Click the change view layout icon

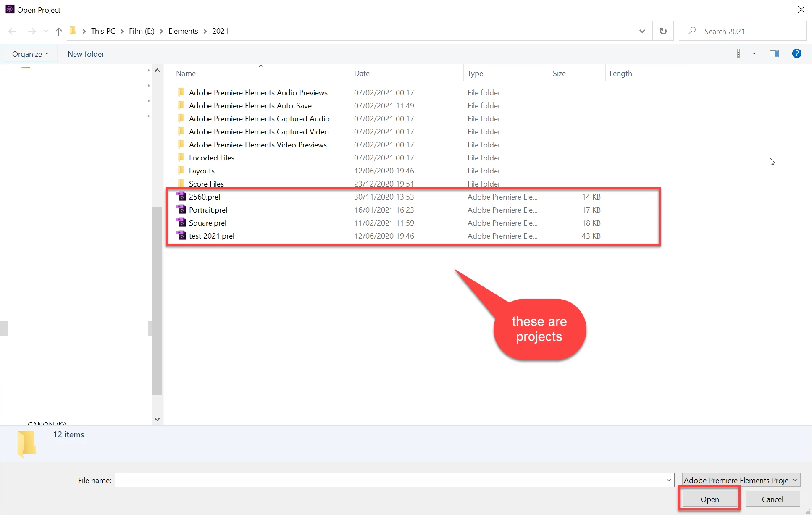point(741,53)
